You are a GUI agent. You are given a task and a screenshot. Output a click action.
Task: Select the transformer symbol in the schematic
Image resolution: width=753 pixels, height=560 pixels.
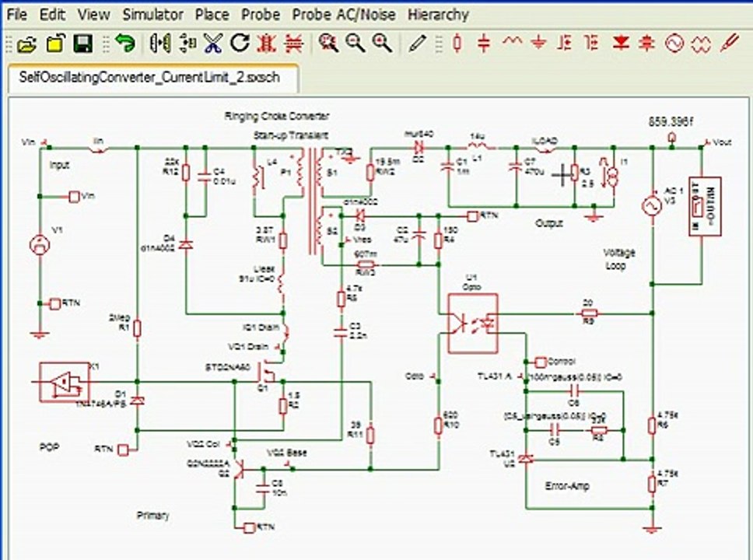coord(313,201)
